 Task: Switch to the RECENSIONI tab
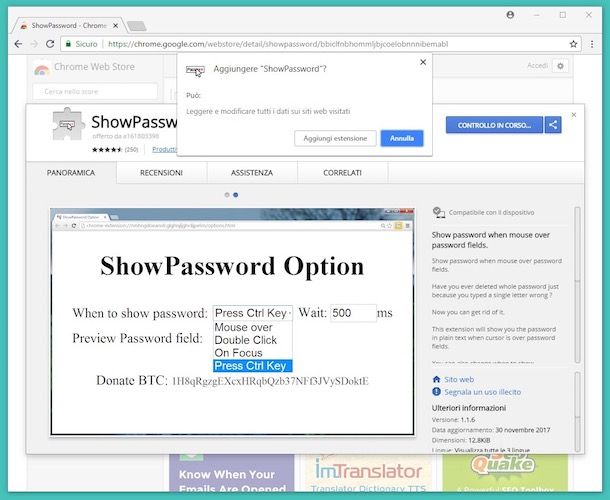click(161, 173)
